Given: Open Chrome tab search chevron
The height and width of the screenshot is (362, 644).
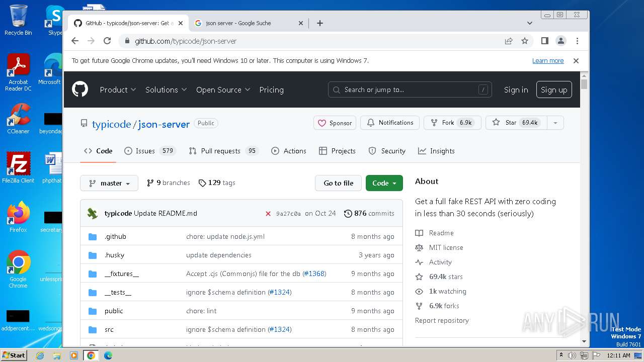Looking at the screenshot, I should [x=530, y=23].
